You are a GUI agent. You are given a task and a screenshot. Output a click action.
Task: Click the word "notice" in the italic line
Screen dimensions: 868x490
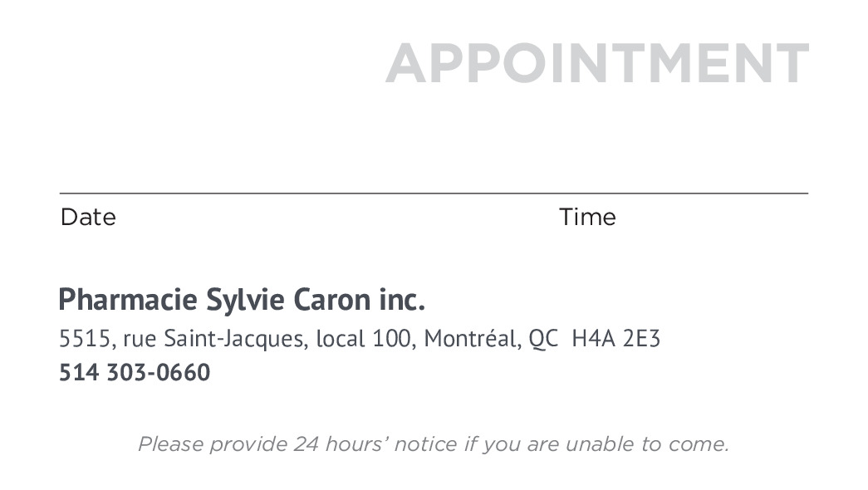click(x=424, y=444)
